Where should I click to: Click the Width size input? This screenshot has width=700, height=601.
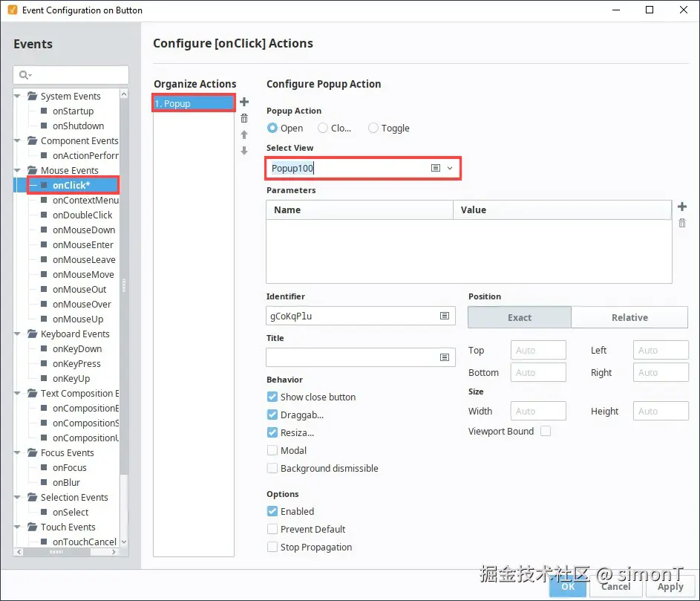click(538, 411)
